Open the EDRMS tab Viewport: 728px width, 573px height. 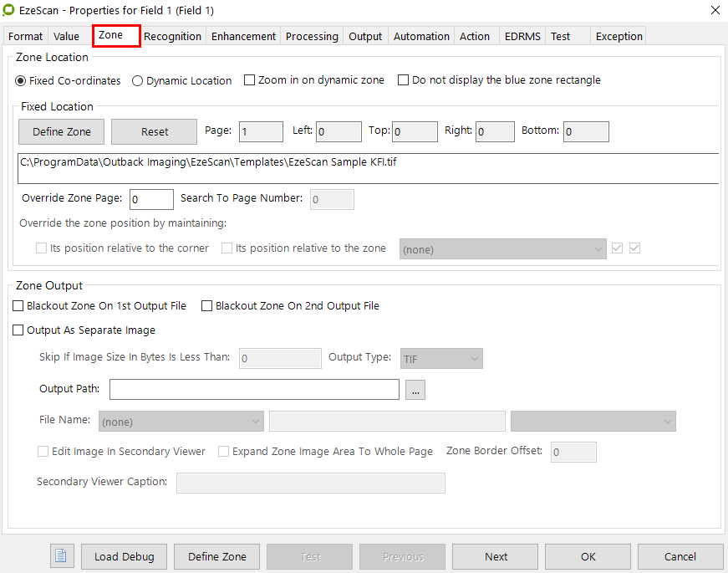coord(522,37)
